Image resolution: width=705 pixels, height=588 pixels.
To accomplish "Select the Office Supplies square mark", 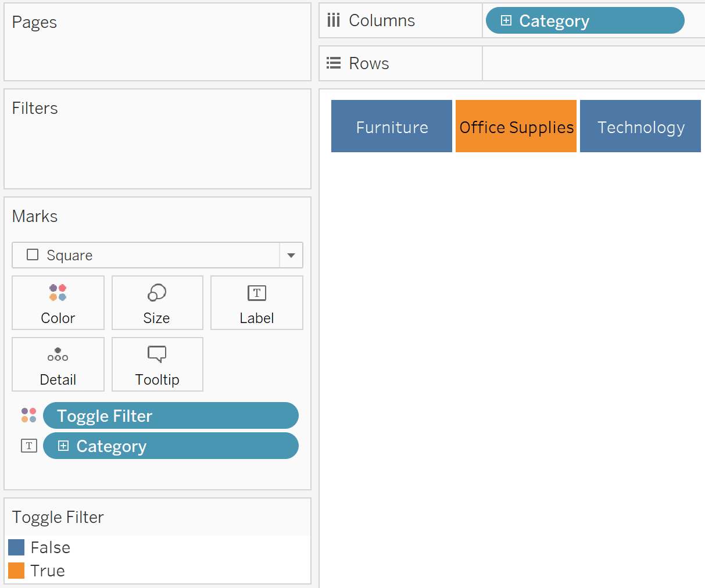I will pos(516,126).
